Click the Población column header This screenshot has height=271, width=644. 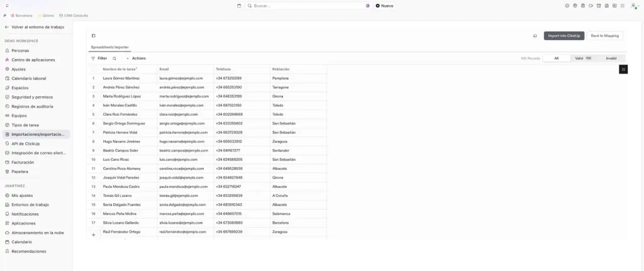coord(299,69)
